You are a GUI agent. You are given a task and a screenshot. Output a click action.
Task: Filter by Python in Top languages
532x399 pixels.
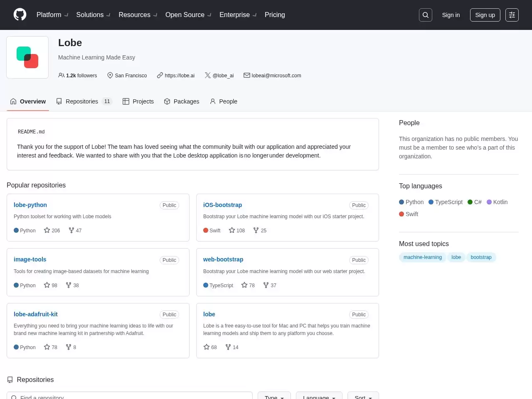411,202
